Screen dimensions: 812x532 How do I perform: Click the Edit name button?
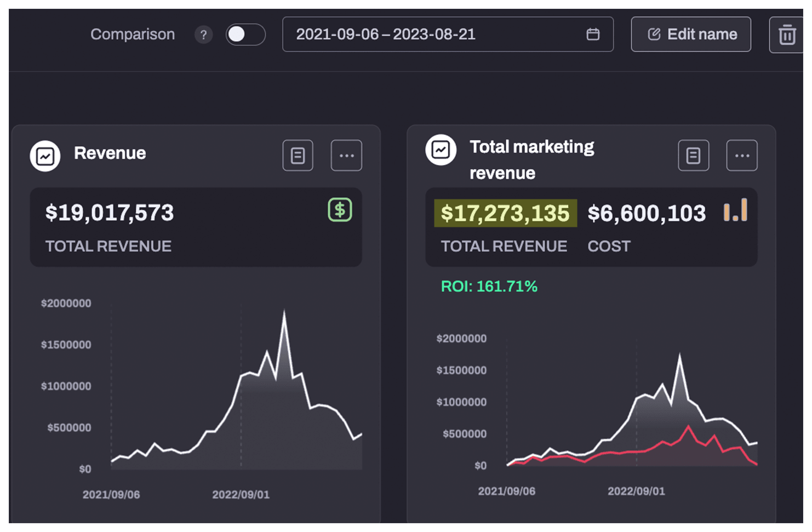coord(691,35)
